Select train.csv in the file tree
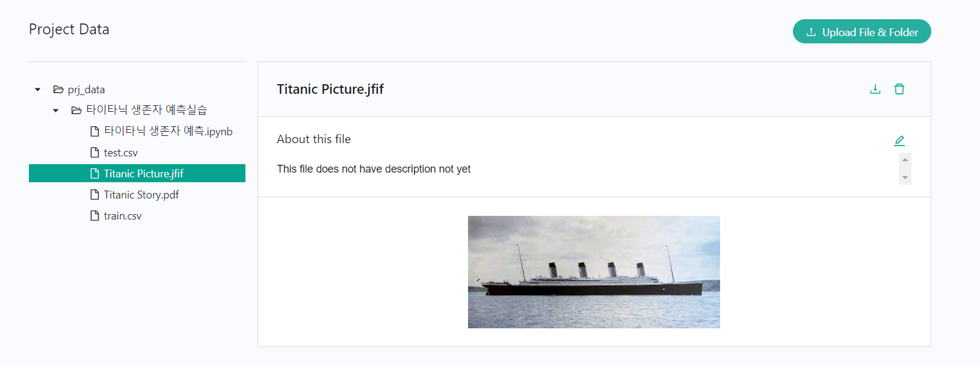Viewport: 980px width, 365px height. point(123,216)
